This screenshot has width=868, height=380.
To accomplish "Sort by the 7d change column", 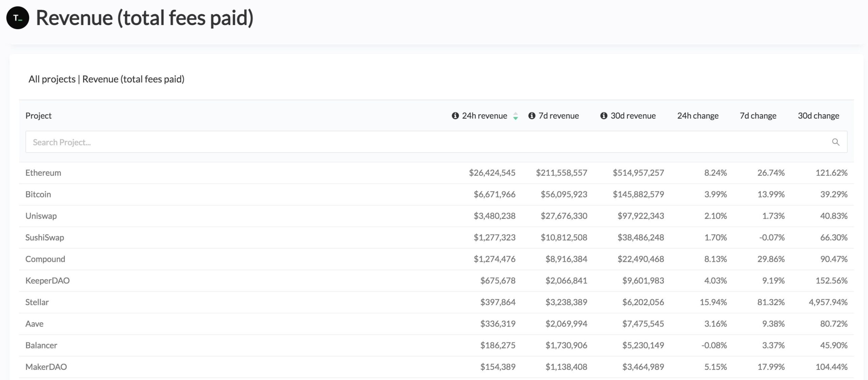I will coord(758,116).
